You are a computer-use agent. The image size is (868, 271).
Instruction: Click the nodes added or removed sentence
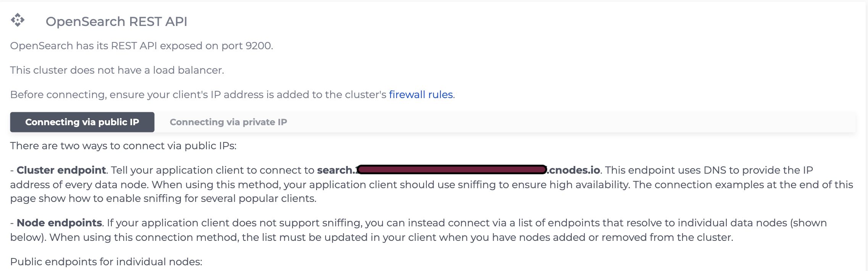pyautogui.click(x=391, y=237)
